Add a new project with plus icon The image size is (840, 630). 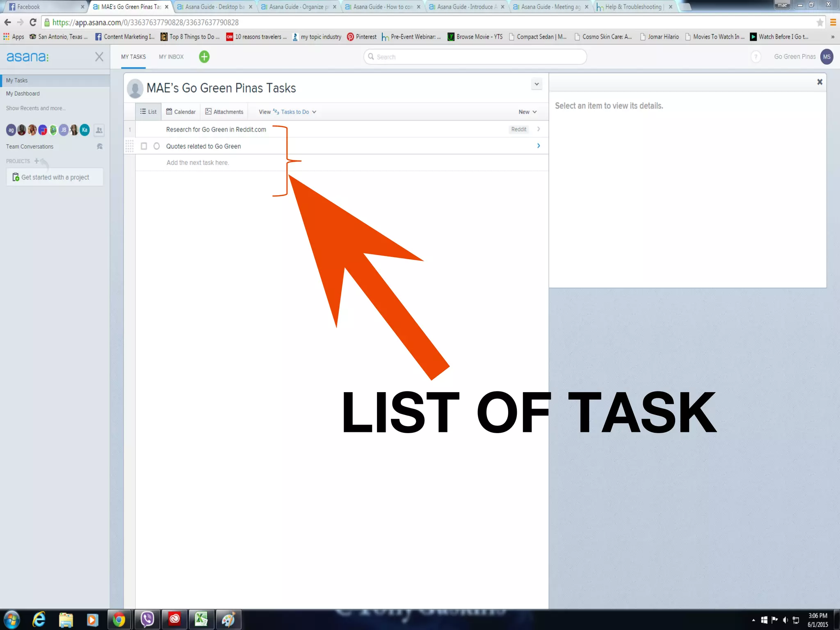(37, 161)
